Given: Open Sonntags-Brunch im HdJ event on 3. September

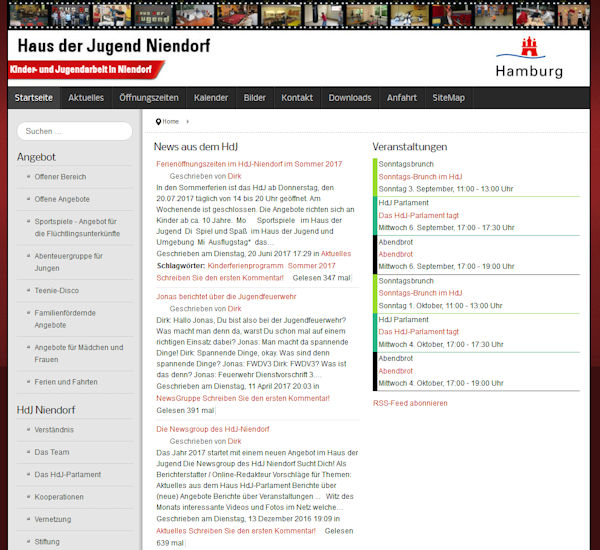Looking at the screenshot, I should click(x=420, y=177).
